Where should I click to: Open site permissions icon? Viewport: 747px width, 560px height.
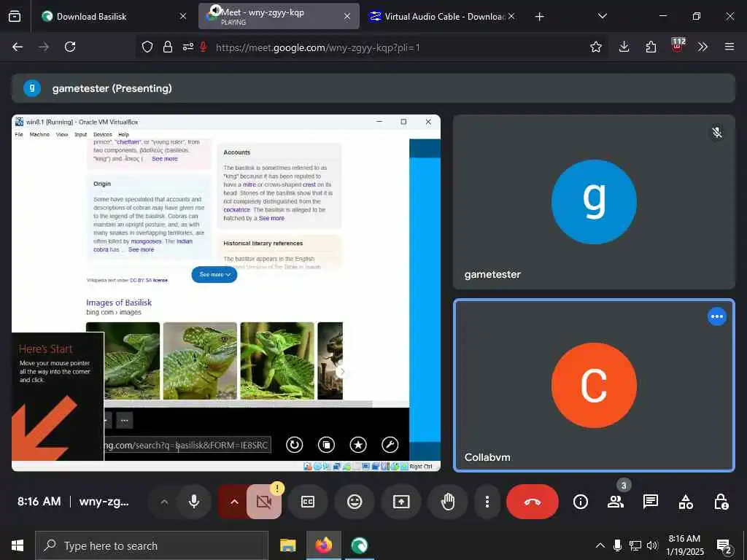click(187, 47)
